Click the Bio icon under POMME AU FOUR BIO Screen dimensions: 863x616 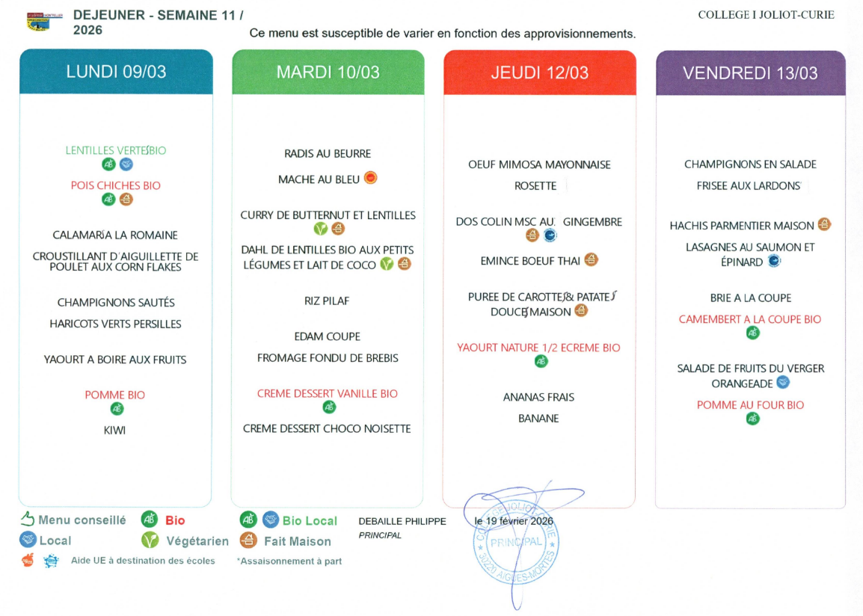(x=752, y=419)
